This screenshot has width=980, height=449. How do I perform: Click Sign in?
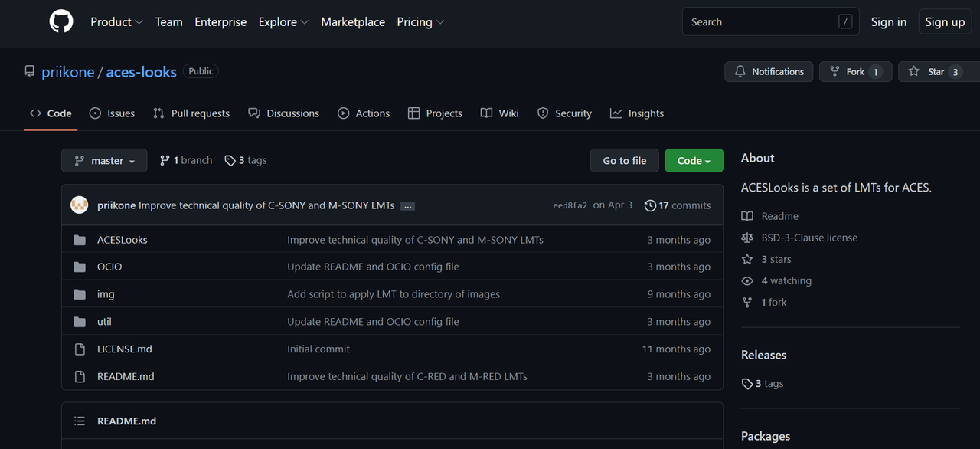coord(889,22)
